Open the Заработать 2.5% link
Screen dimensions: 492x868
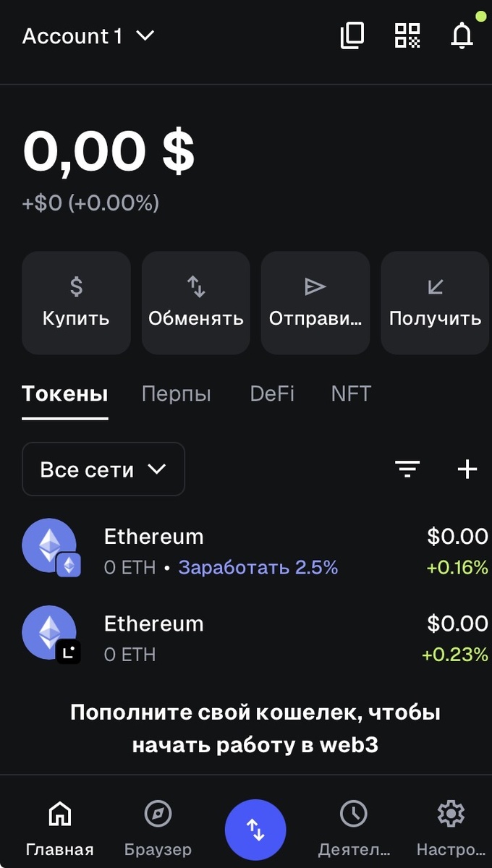point(258,568)
